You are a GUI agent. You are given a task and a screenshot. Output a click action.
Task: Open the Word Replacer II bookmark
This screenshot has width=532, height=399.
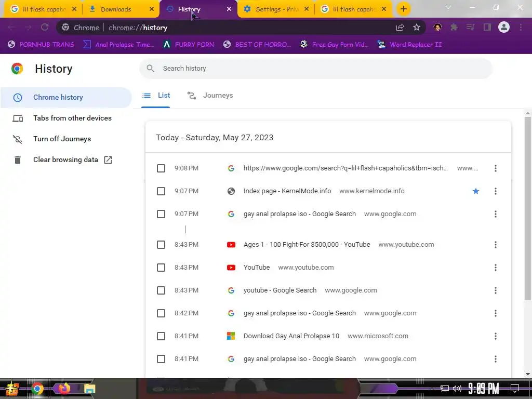[x=409, y=45]
